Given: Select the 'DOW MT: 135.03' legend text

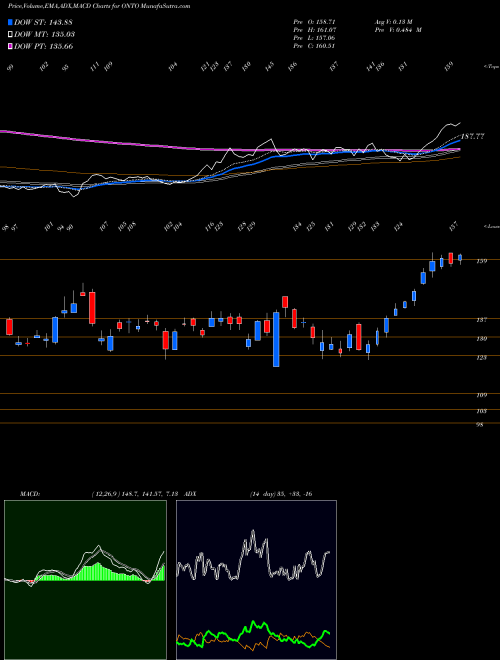Looking at the screenshot, I should (45, 35).
